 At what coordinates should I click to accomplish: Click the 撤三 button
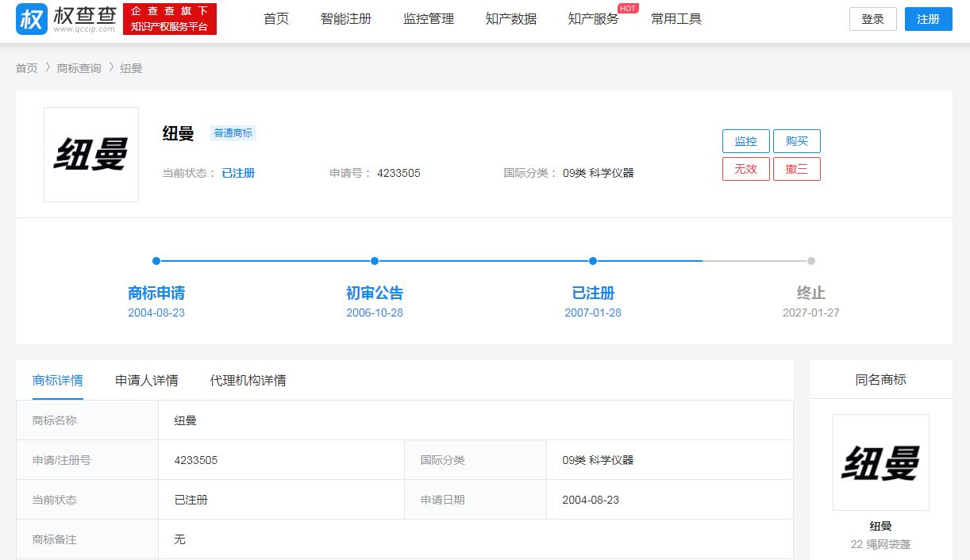tap(796, 168)
